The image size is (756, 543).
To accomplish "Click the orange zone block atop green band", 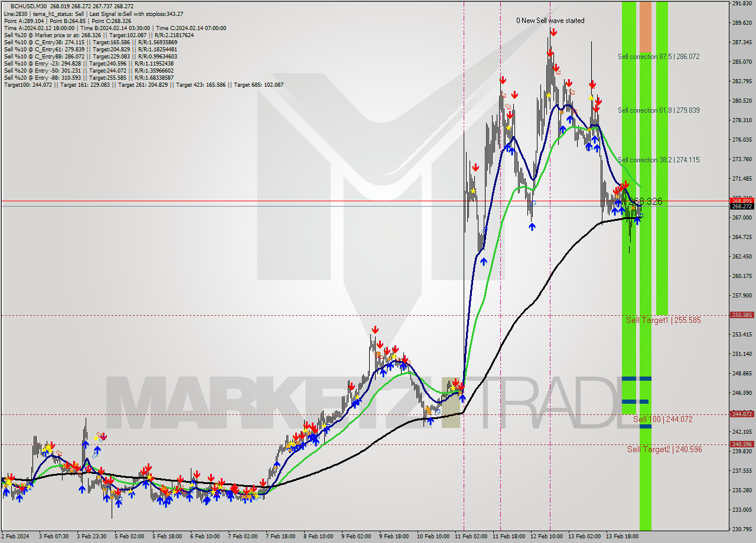I will tap(646, 28).
